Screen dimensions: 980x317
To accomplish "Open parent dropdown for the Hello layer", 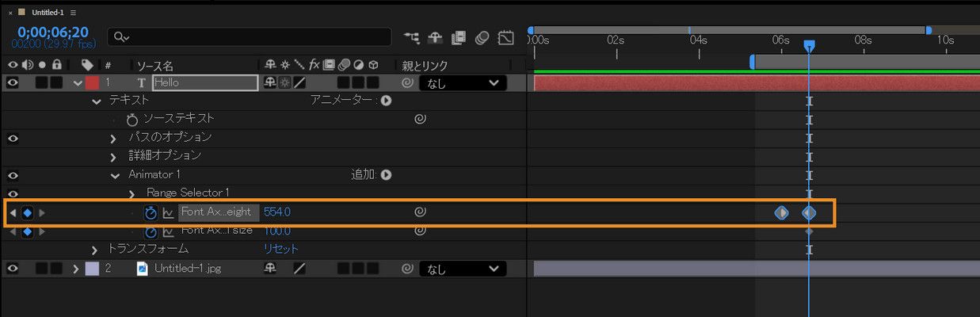I will tap(463, 82).
